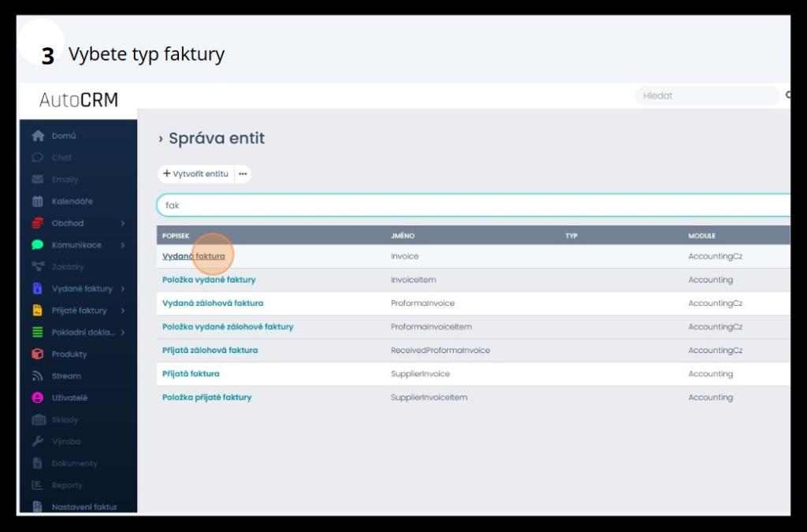Select Produkty in the sidebar menu
807x532 pixels.
pyautogui.click(x=69, y=354)
